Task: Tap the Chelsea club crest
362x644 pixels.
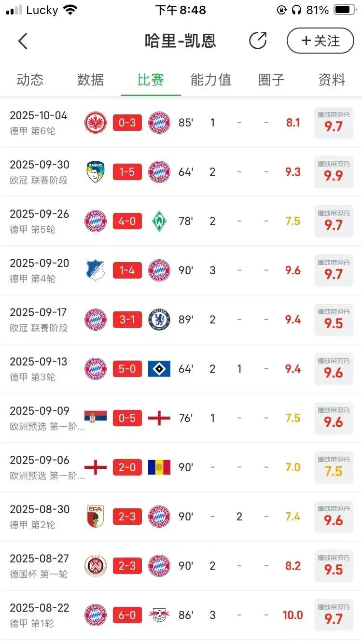Action: tap(159, 320)
